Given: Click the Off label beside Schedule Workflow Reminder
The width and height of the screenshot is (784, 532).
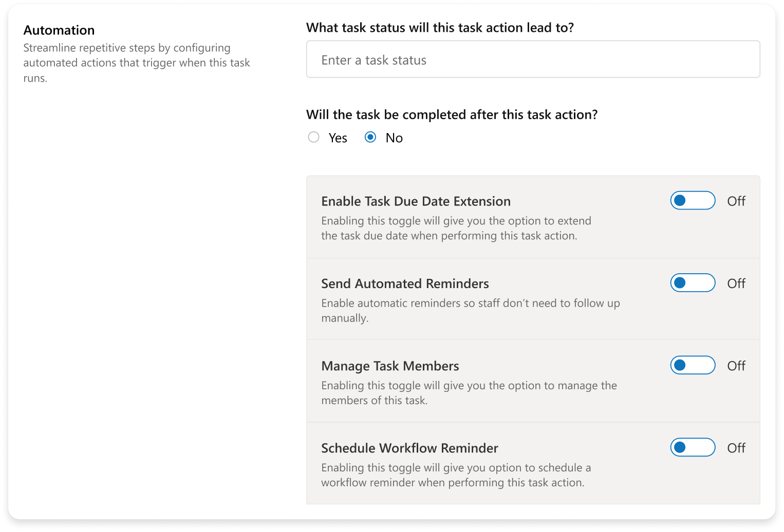Looking at the screenshot, I should tap(736, 448).
